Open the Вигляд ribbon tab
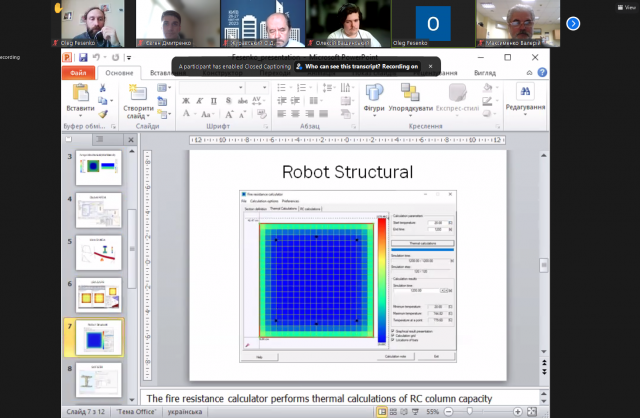 point(485,73)
